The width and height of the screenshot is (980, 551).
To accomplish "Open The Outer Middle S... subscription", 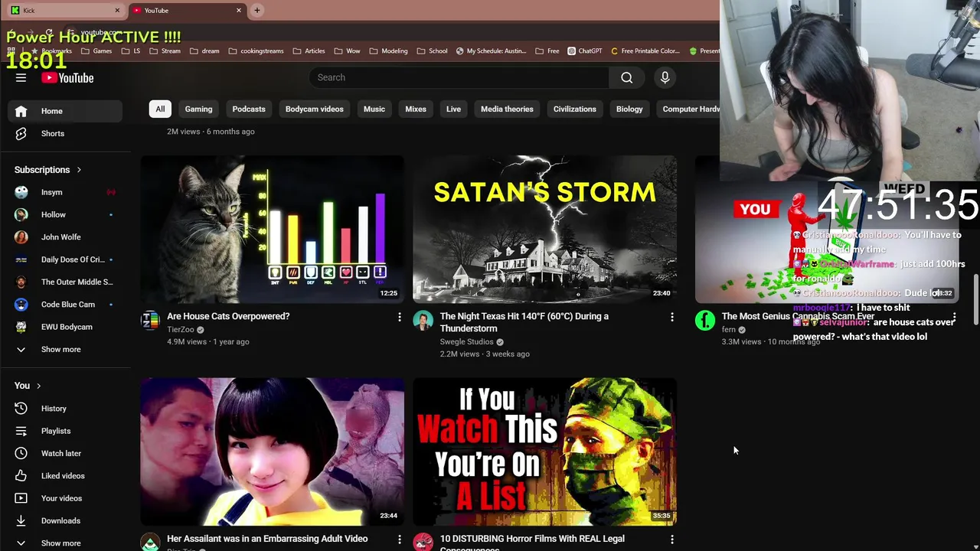I will tap(66, 282).
